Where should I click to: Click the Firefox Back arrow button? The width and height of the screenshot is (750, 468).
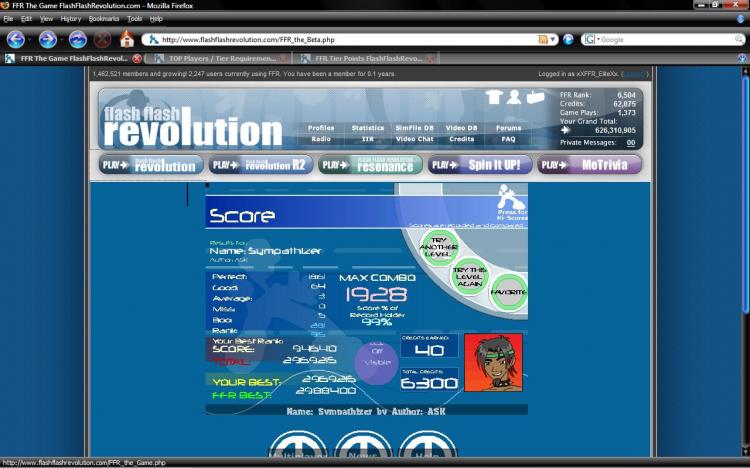click(15, 39)
